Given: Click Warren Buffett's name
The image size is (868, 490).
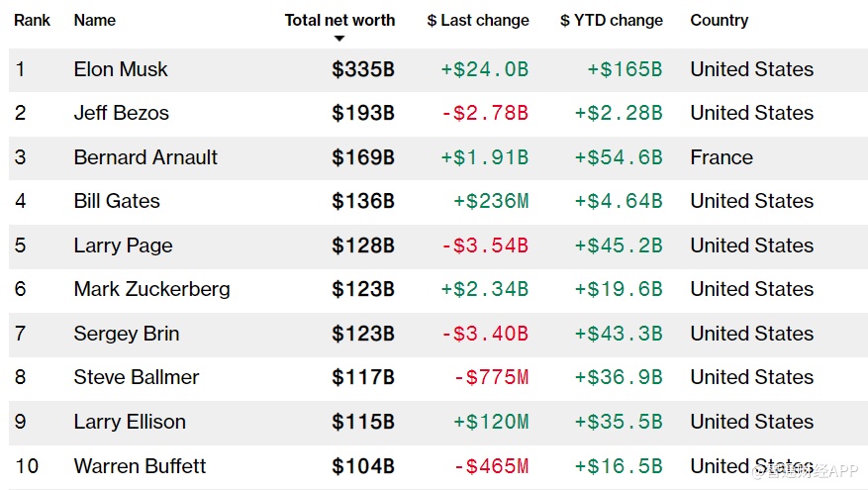Looking at the screenshot, I should pos(140,465).
